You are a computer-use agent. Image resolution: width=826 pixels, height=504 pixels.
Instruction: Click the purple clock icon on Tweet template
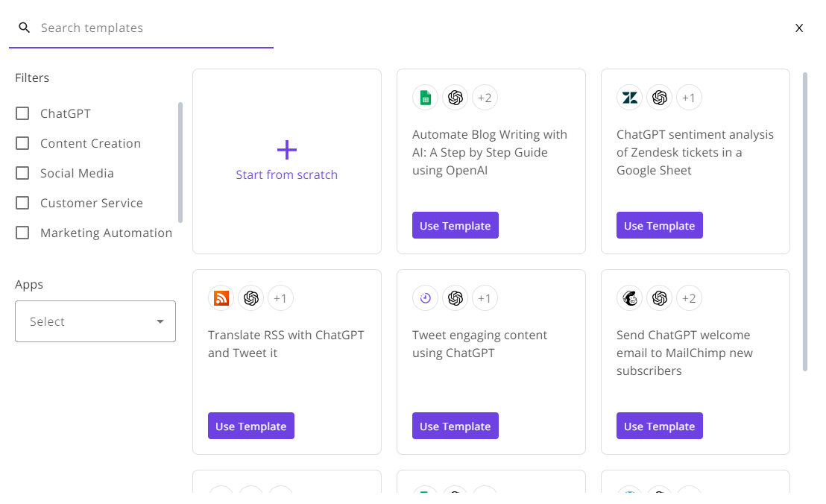point(426,298)
